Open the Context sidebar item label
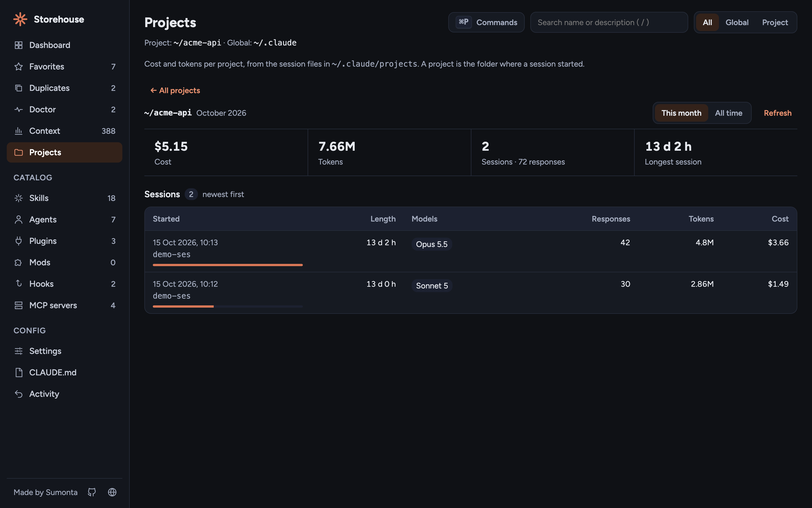Viewport: 812px width, 508px height. click(45, 131)
